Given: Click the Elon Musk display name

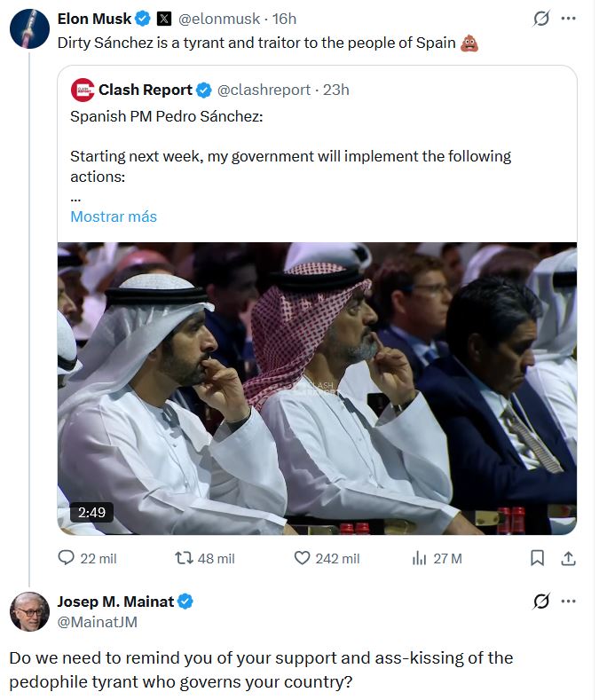Looking at the screenshot, I should pos(94,19).
